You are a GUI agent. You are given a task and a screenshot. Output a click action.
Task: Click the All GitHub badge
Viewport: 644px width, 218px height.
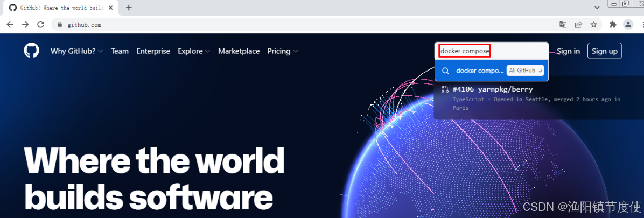[526, 71]
